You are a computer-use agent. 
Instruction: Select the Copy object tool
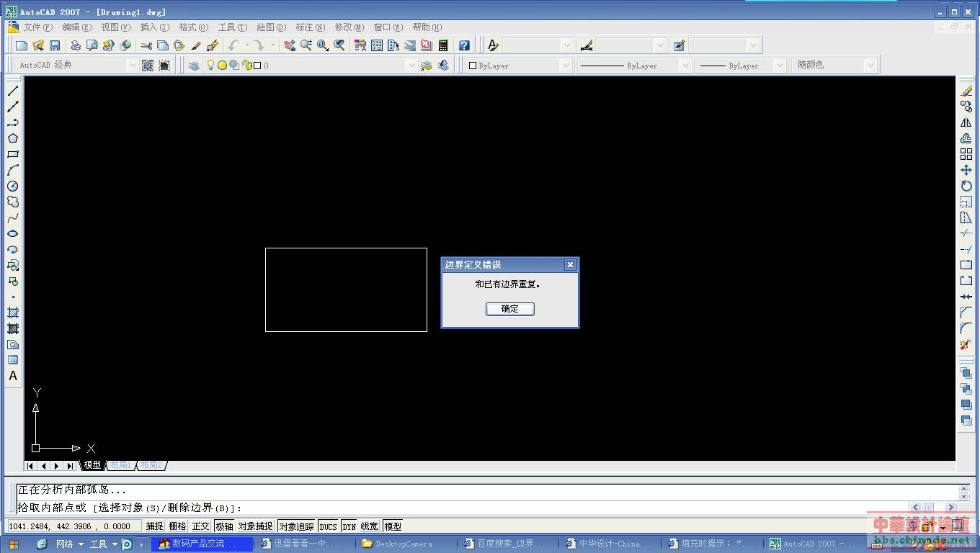pos(966,107)
